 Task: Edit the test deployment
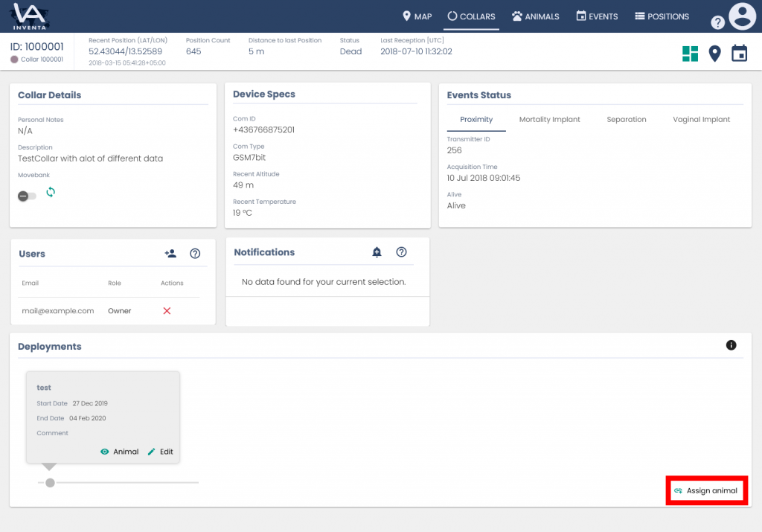point(160,452)
